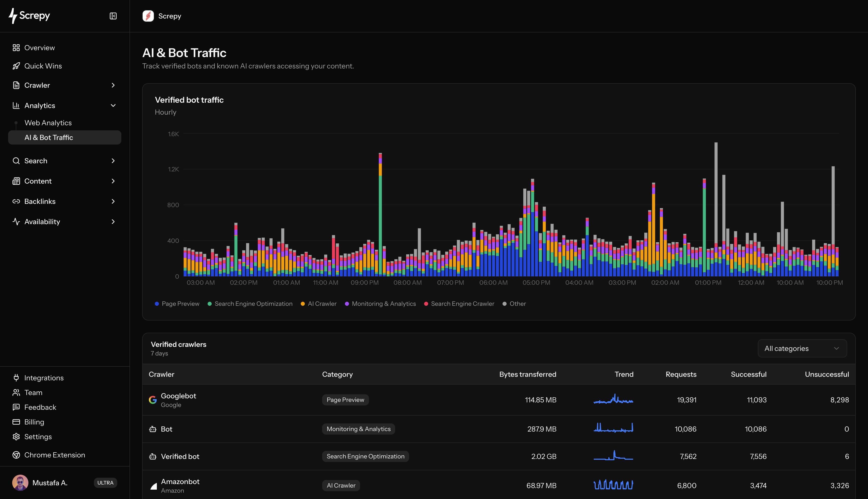Click the Google logo beside Googlebot
The image size is (868, 499).
(x=153, y=400)
